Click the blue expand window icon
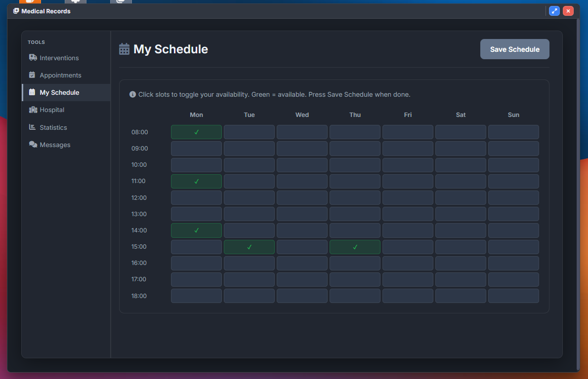This screenshot has width=588, height=379. click(x=554, y=11)
